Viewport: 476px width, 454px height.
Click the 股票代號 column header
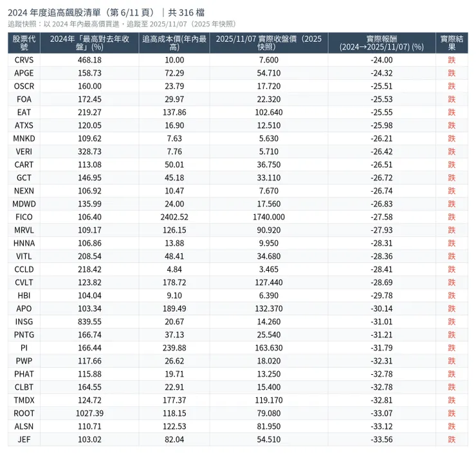[x=24, y=43]
